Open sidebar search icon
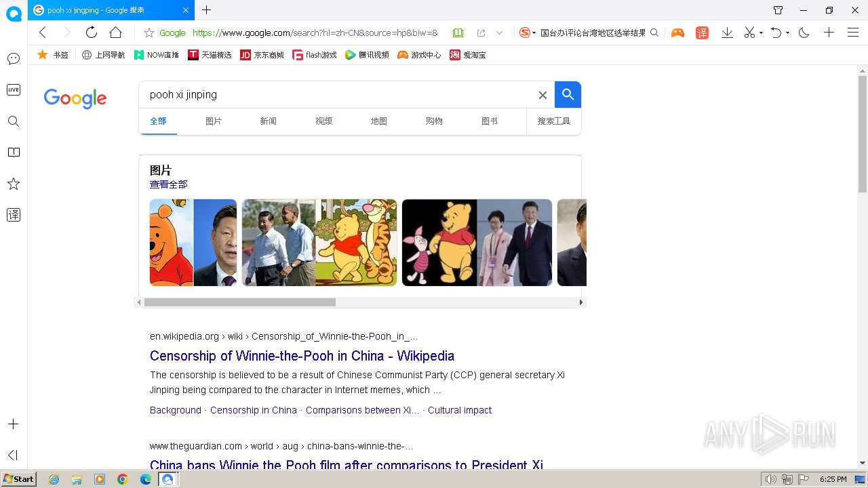The width and height of the screenshot is (868, 488). click(14, 121)
